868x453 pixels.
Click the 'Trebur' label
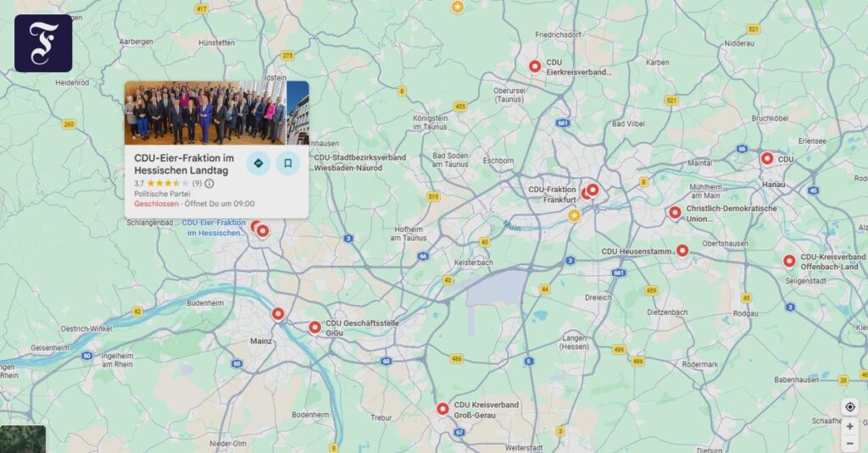(381, 417)
